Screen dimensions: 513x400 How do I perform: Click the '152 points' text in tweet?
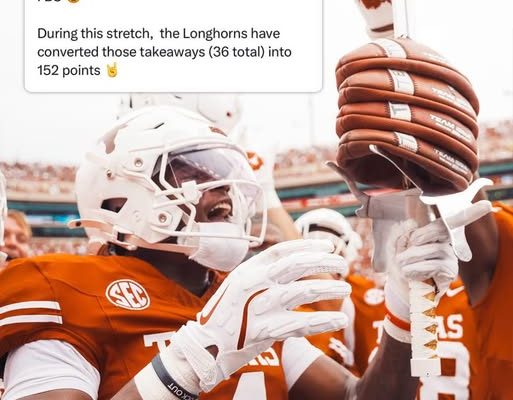coord(69,70)
